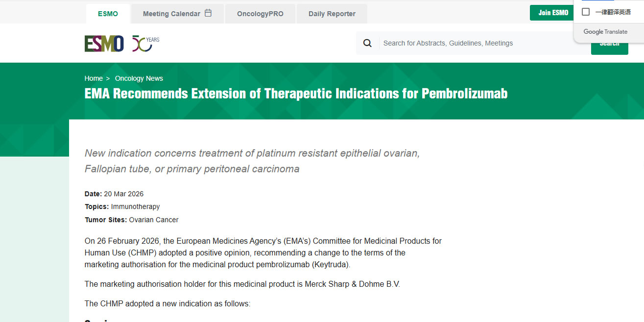The image size is (644, 322).
Task: Open the Daily Reporter tab
Action: (x=332, y=14)
